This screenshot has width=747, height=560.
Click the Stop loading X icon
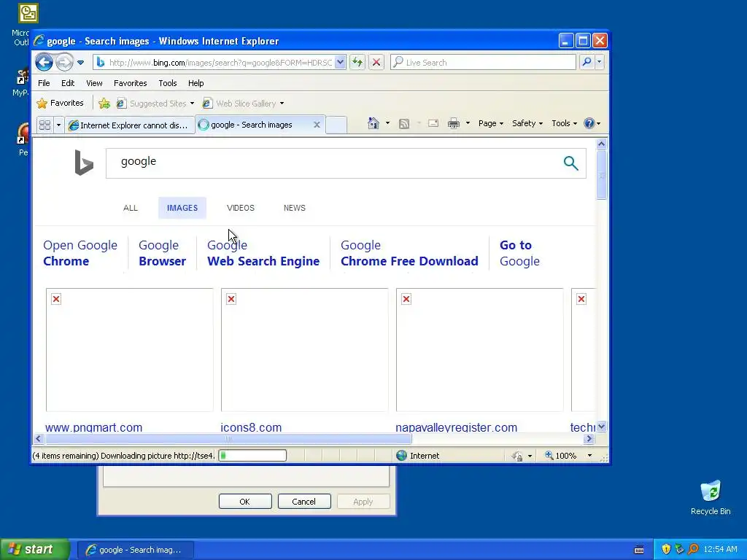[x=376, y=62]
